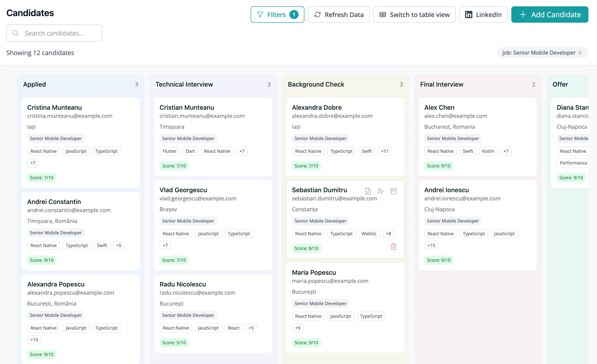Image resolution: width=597 pixels, height=364 pixels.
Task: Show the +10 more skills for Alexandra Popescu
Action: click(34, 340)
